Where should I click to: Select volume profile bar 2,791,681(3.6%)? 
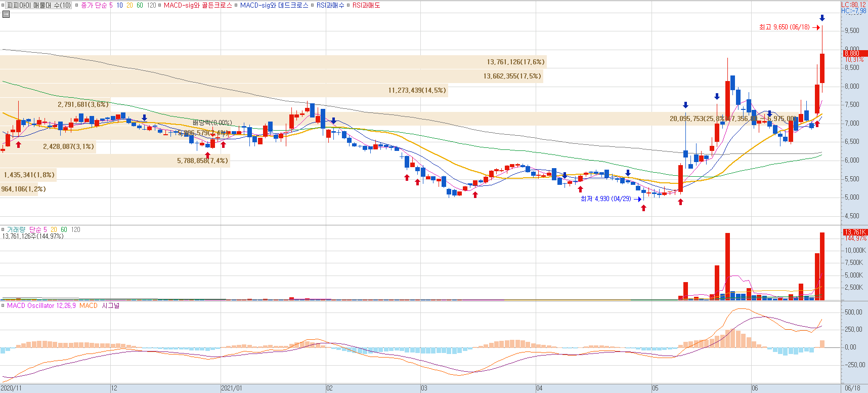pyautogui.click(x=56, y=104)
